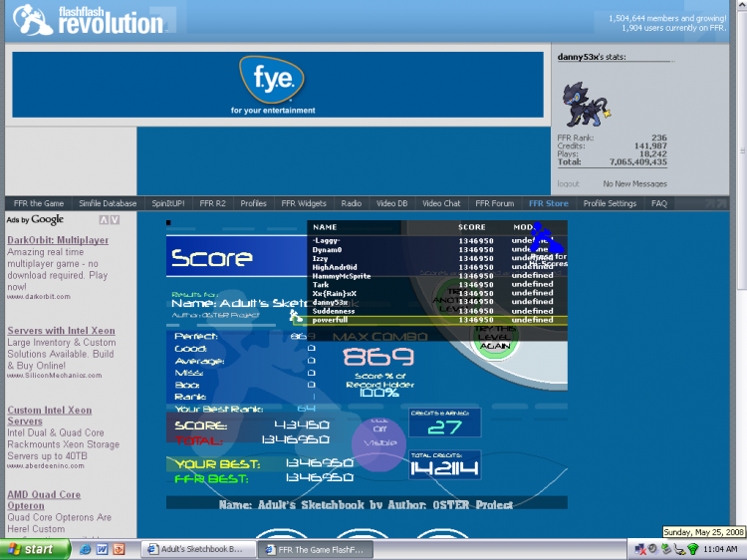Click the Windows Start button
The image size is (747, 560).
[x=34, y=549]
